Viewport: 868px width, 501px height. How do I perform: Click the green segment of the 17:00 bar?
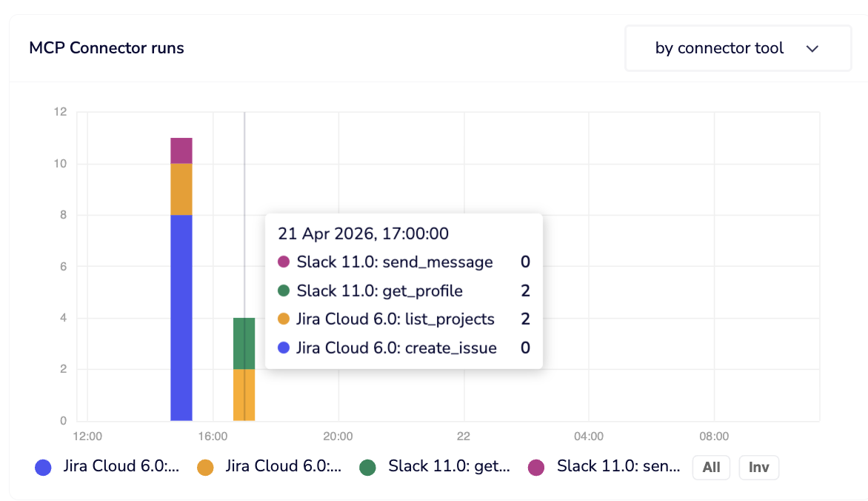(244, 343)
